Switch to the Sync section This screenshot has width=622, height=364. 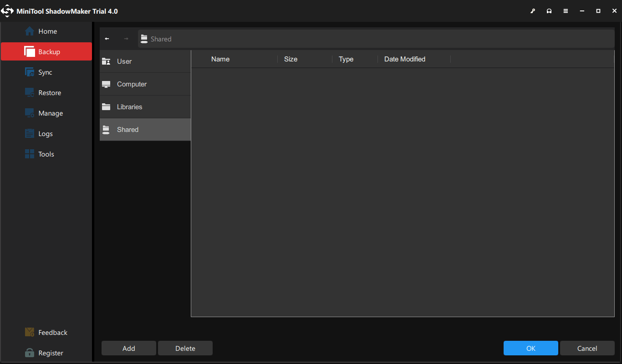(45, 72)
